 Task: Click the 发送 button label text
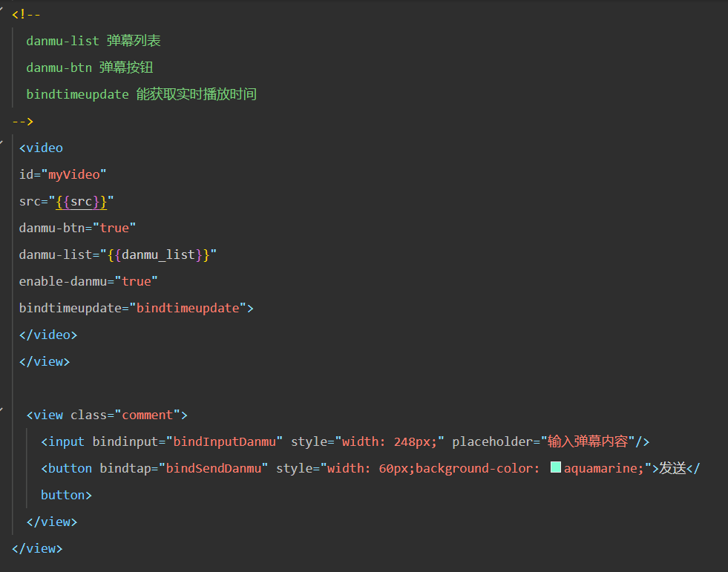point(673,468)
